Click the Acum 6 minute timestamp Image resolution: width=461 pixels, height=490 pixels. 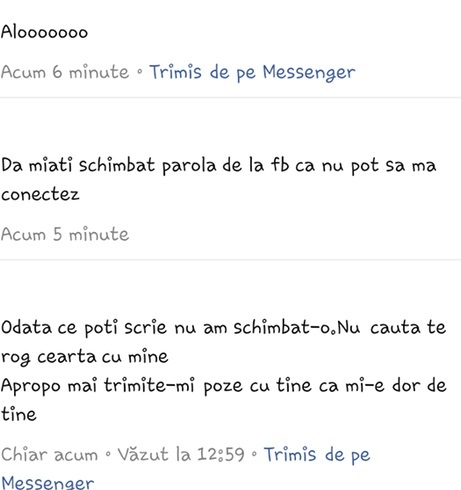(x=65, y=72)
